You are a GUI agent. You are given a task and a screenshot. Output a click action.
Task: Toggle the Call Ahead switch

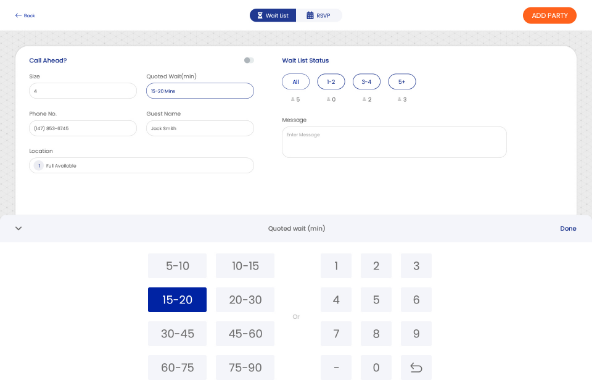248,60
